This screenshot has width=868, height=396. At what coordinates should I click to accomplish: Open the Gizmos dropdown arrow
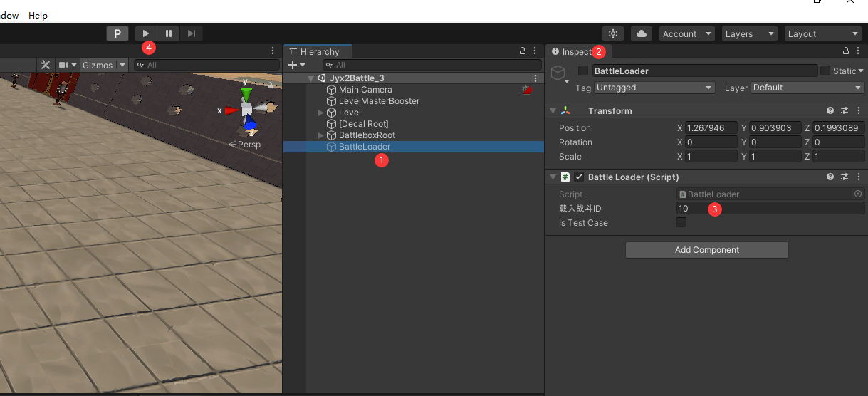pos(122,65)
